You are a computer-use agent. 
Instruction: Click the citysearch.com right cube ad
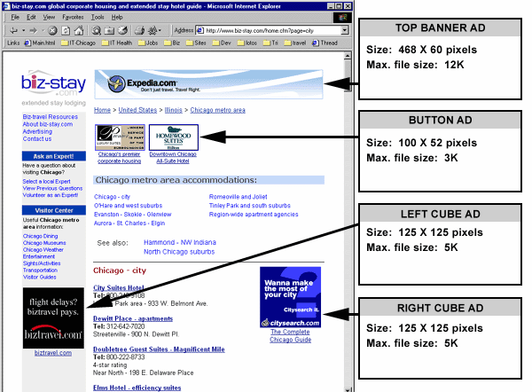tap(291, 297)
